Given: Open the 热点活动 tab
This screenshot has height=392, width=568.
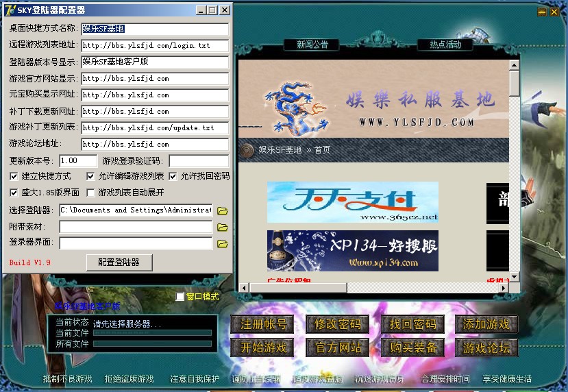Looking at the screenshot, I should coord(445,45).
